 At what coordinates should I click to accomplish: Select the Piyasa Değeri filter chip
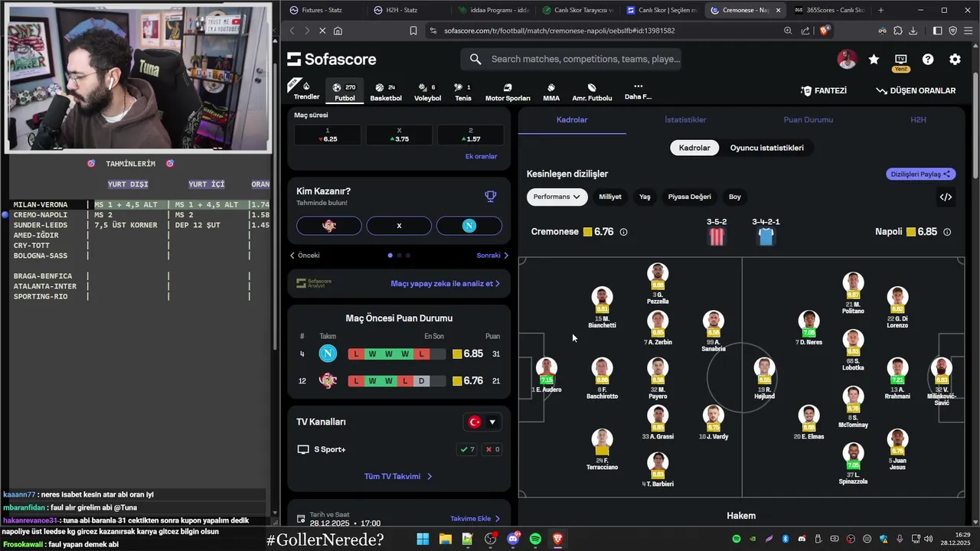(690, 197)
